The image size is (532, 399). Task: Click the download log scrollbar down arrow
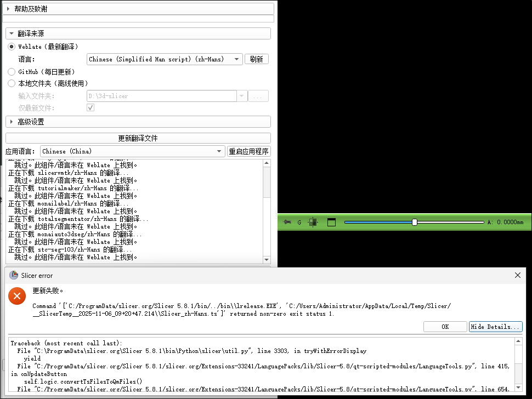coord(267,260)
